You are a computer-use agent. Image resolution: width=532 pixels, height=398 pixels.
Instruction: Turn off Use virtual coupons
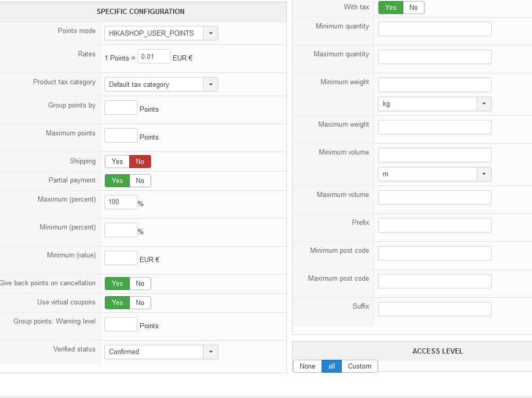140,302
